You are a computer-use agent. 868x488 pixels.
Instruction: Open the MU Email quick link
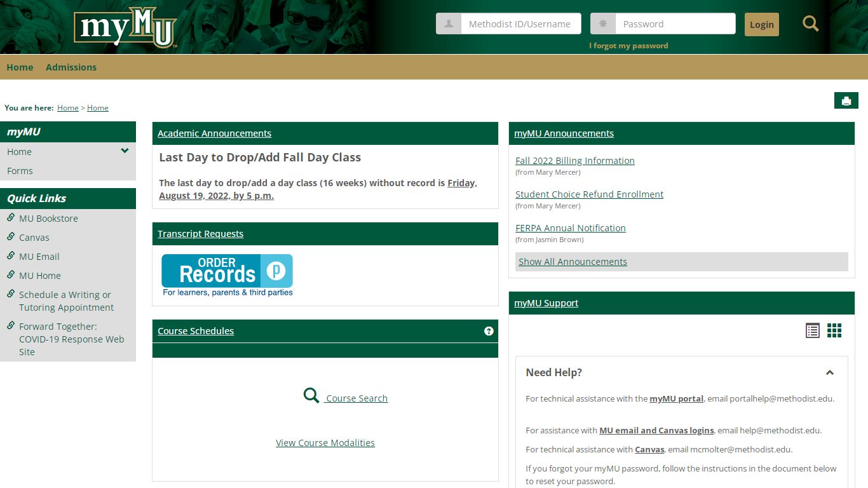pyautogui.click(x=39, y=257)
